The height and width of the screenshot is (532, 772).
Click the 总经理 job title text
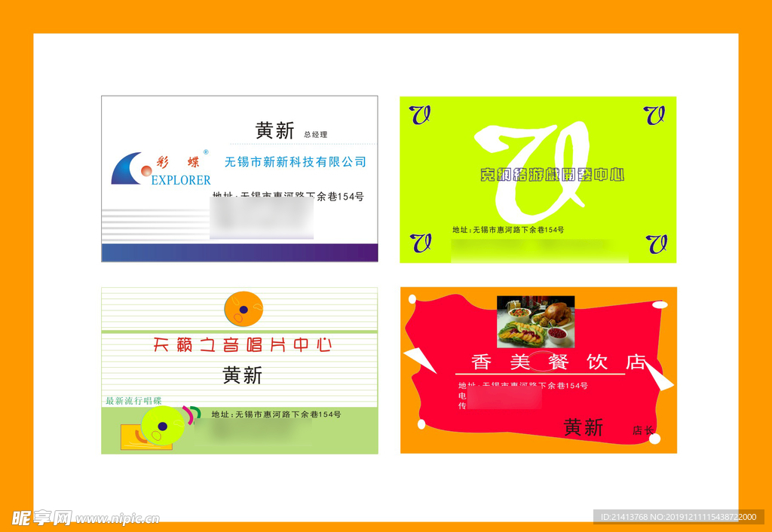[x=315, y=135]
